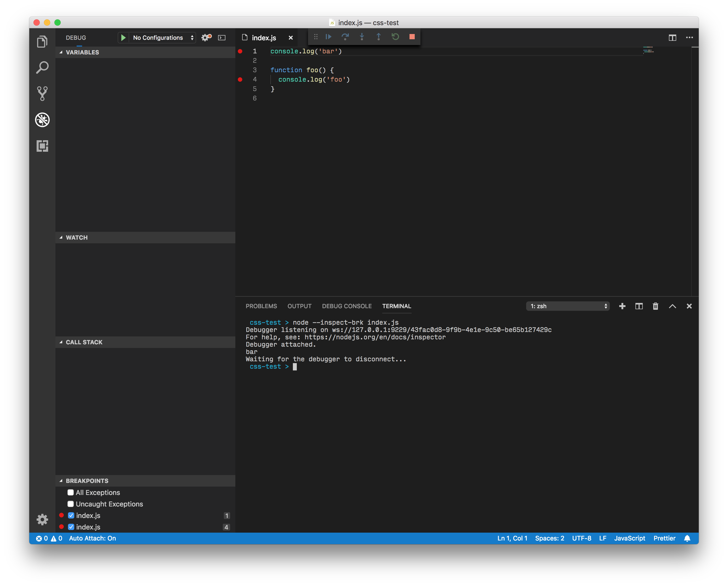
Task: Create a new terminal with the plus icon
Action: pos(622,306)
